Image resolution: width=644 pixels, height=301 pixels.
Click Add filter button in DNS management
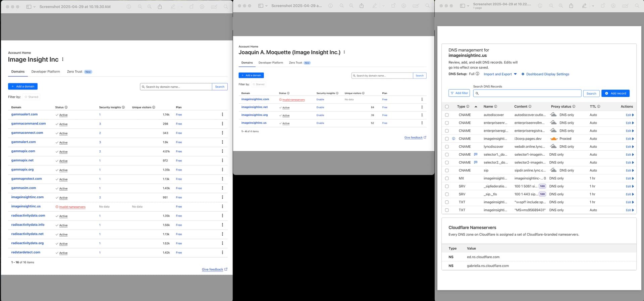pos(459,93)
